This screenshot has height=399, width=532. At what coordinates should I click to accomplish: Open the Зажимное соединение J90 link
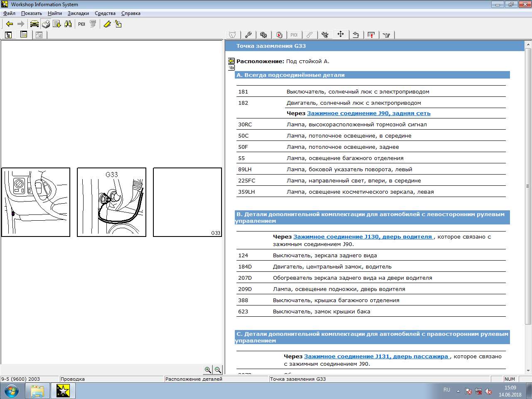(368, 113)
